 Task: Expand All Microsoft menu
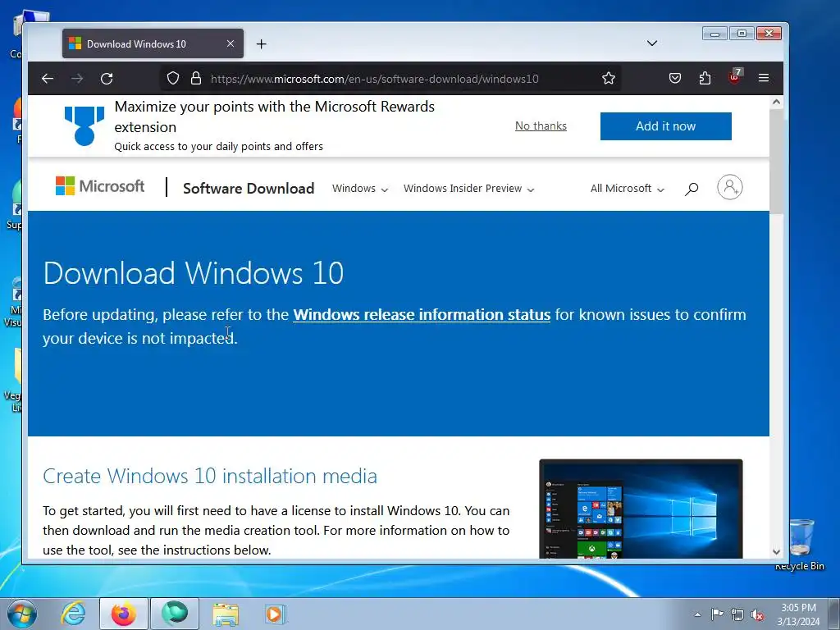pyautogui.click(x=628, y=189)
